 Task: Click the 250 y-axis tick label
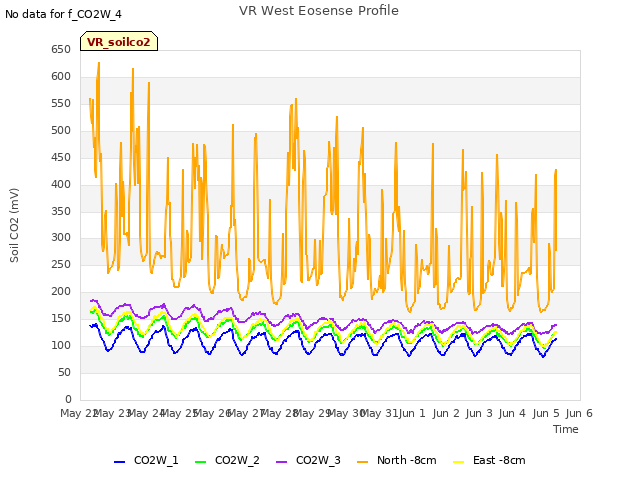coord(61,264)
